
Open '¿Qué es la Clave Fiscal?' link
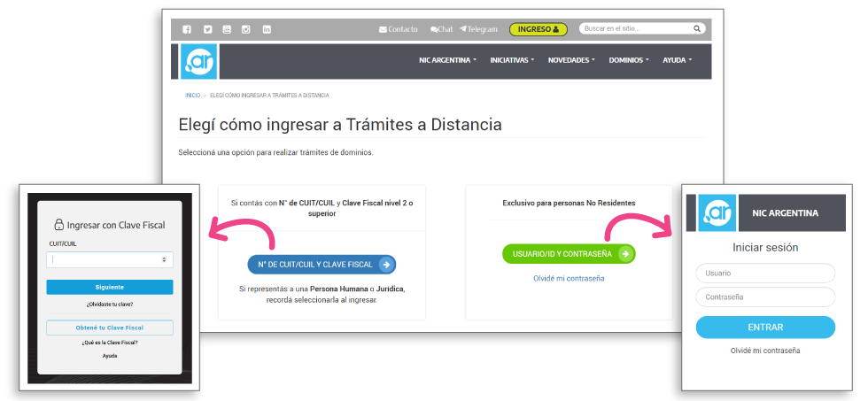point(110,343)
